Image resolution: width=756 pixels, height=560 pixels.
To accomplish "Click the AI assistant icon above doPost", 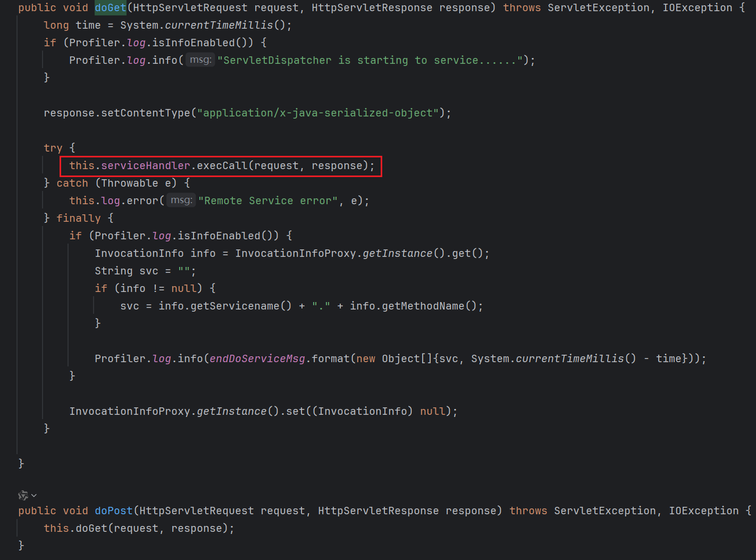I will coord(23,495).
